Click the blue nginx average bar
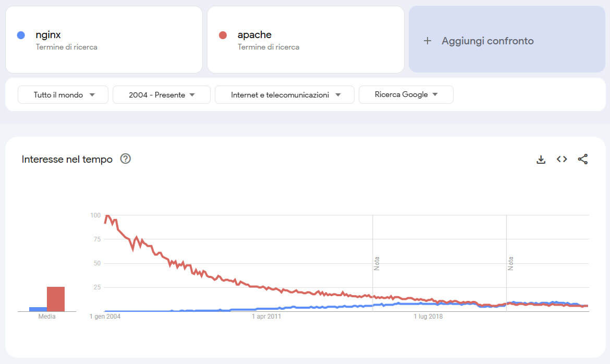The height and width of the screenshot is (364, 610). tap(38, 309)
